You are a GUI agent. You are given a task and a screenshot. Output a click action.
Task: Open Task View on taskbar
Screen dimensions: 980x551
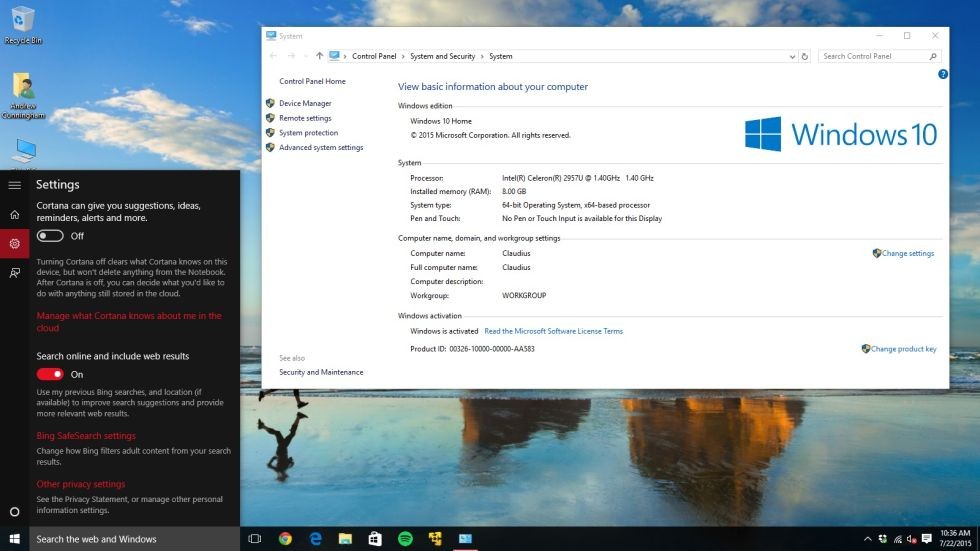[254, 539]
